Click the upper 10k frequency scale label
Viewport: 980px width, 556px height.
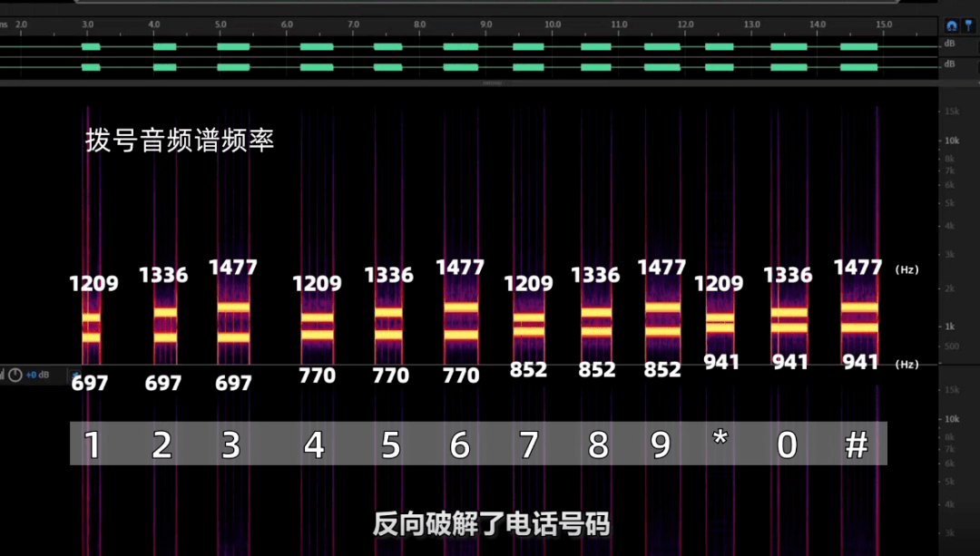click(951, 141)
